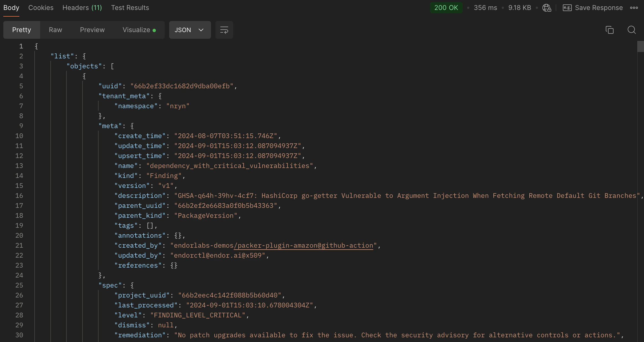
Task: View the Test Results tab
Action: point(130,7)
